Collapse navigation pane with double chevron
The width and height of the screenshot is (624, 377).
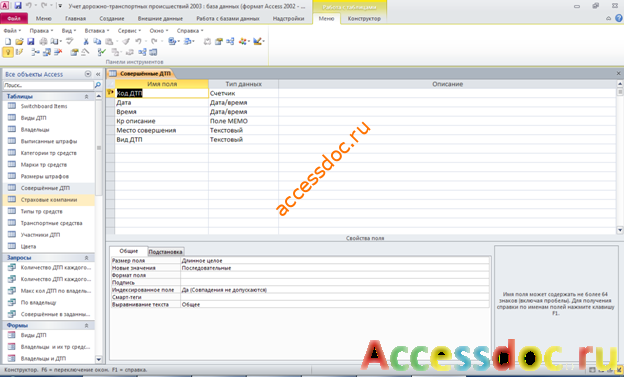coord(98,74)
